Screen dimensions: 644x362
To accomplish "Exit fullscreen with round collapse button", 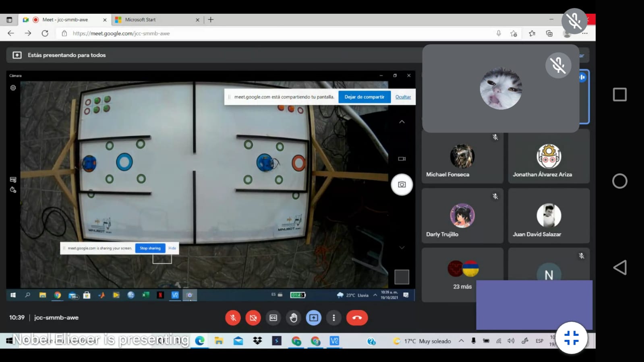I will [x=571, y=338].
